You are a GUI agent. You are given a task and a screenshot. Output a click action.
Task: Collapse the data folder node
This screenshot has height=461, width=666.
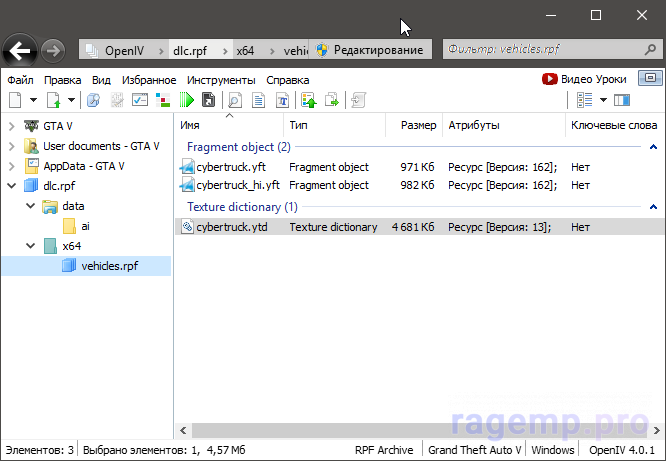coord(31,206)
